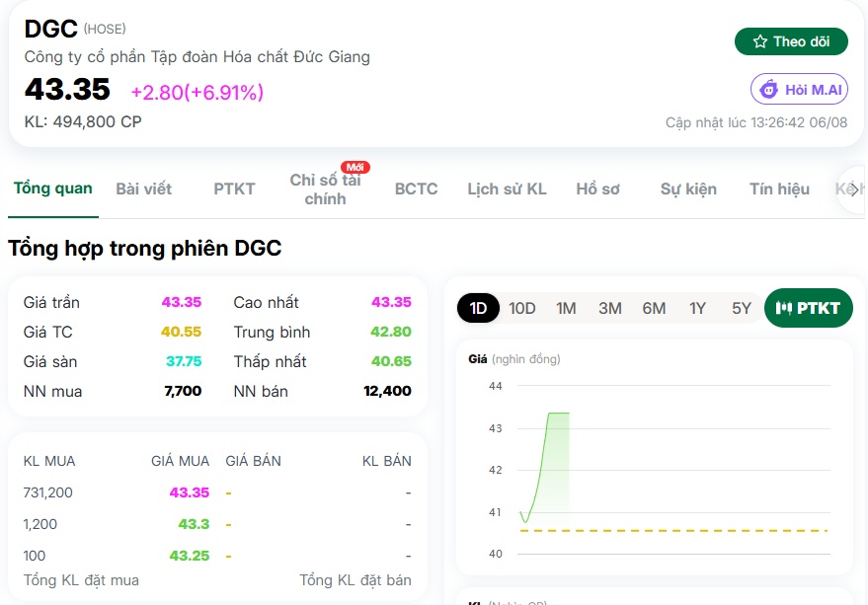Image resolution: width=868 pixels, height=605 pixels.
Task: Open the Tín hiệu tab
Action: (x=779, y=189)
